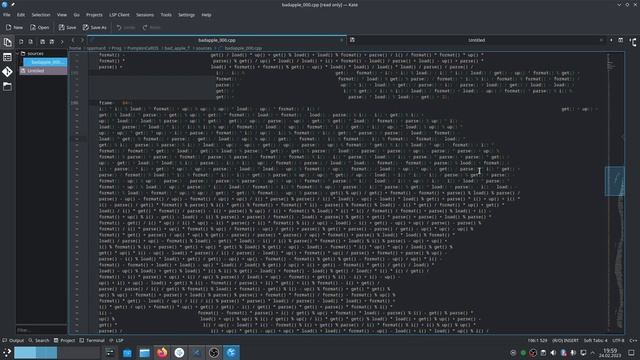Open the File menu

point(7,15)
